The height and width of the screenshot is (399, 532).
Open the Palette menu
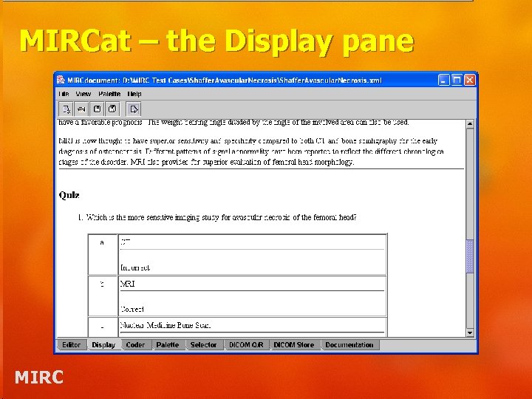click(109, 94)
